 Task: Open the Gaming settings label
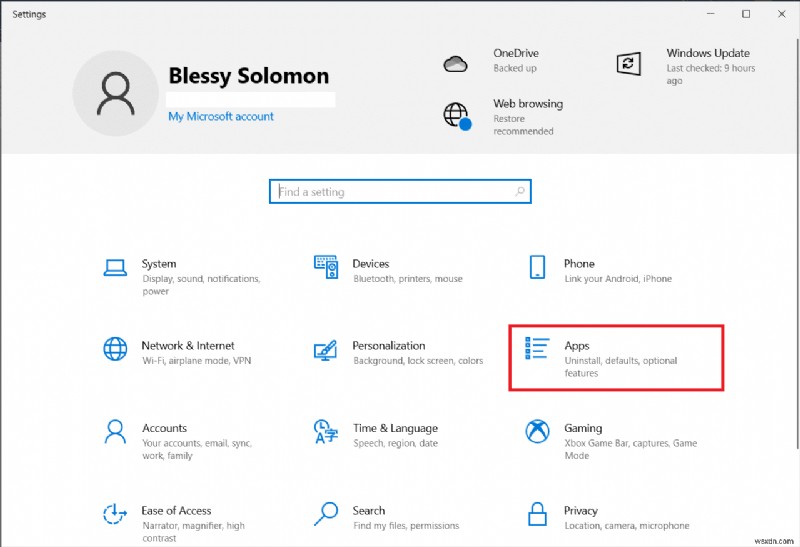583,428
